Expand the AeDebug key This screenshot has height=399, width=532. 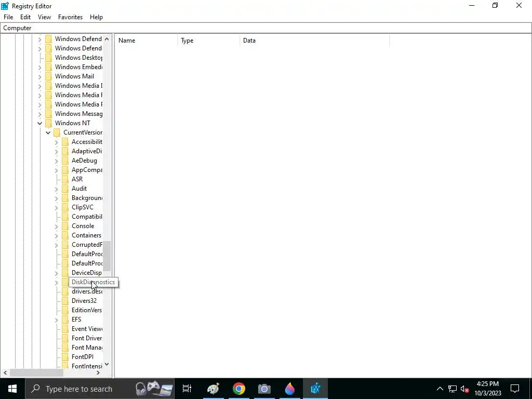56,161
